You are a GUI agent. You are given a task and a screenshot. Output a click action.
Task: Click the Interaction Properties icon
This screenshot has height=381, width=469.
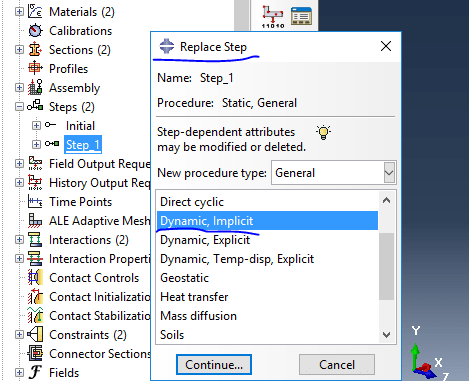pos(35,258)
